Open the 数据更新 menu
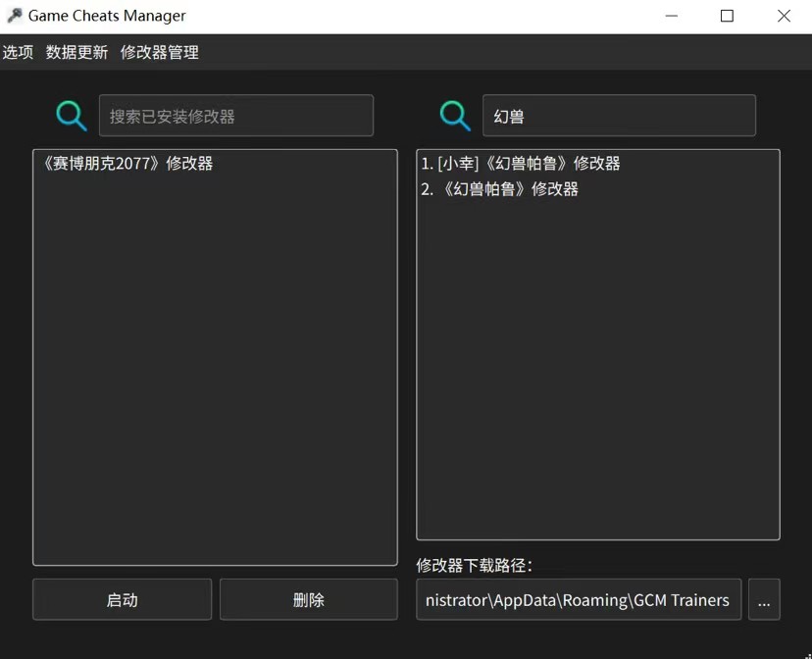The image size is (812, 659). tap(76, 52)
